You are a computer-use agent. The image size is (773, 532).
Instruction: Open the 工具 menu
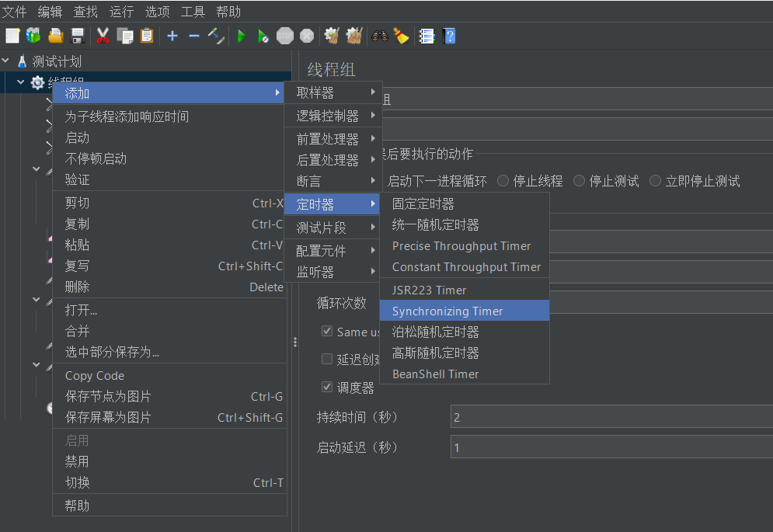[x=193, y=12]
